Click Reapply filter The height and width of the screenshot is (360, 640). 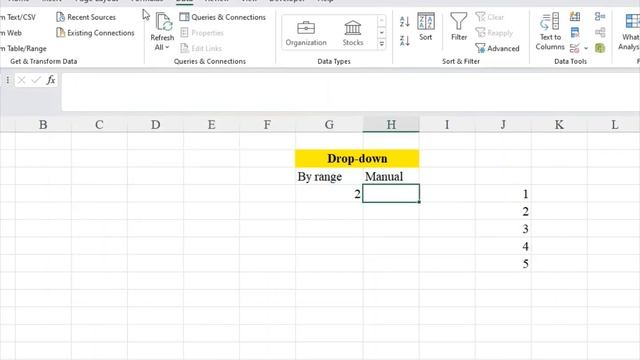tap(494, 33)
